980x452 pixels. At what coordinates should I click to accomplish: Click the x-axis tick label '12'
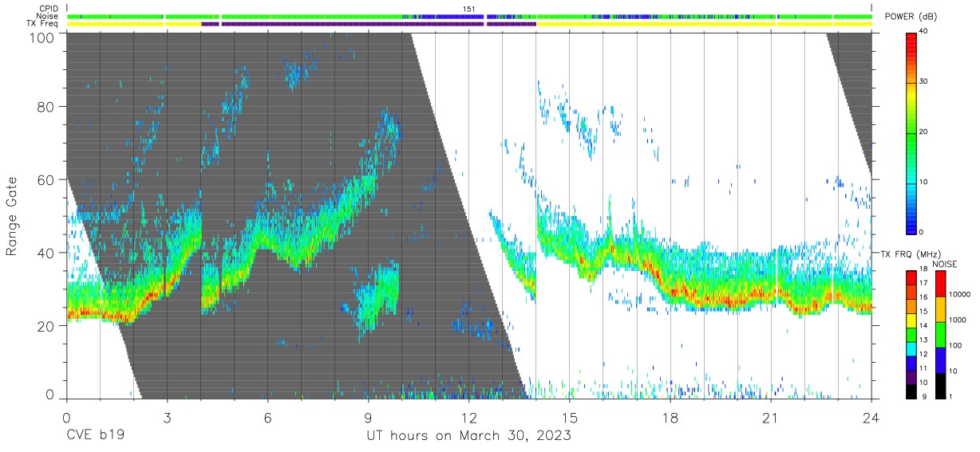tap(468, 419)
